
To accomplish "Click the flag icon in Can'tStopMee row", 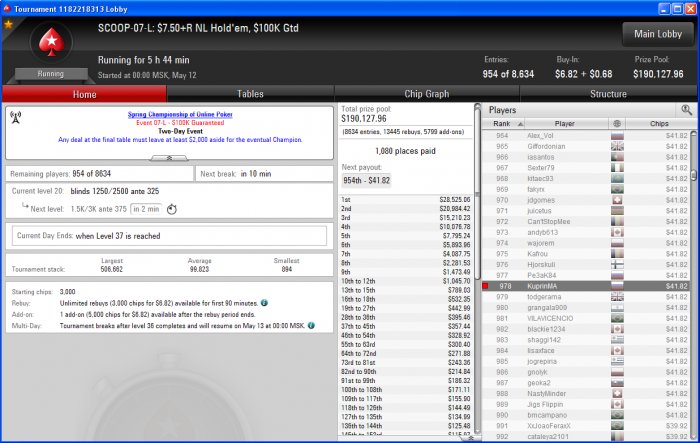I will coord(617,222).
